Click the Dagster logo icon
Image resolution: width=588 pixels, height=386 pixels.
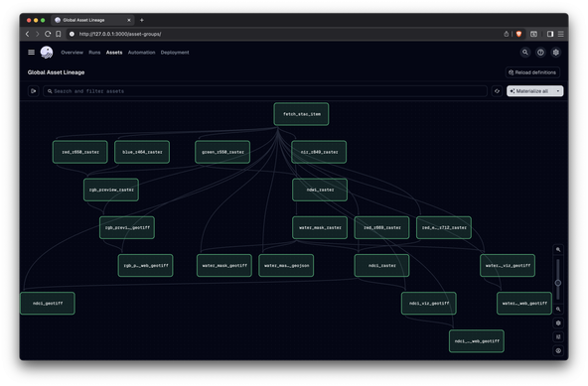tap(47, 52)
